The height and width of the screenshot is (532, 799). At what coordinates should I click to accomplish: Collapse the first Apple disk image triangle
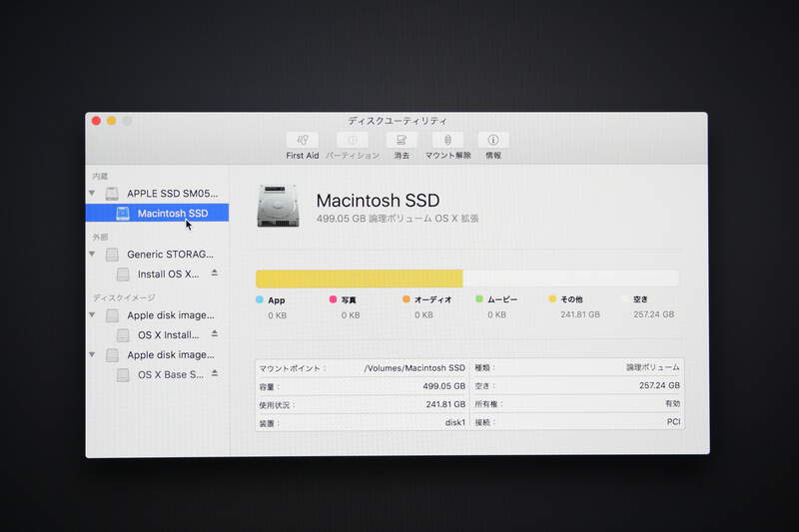[x=93, y=315]
